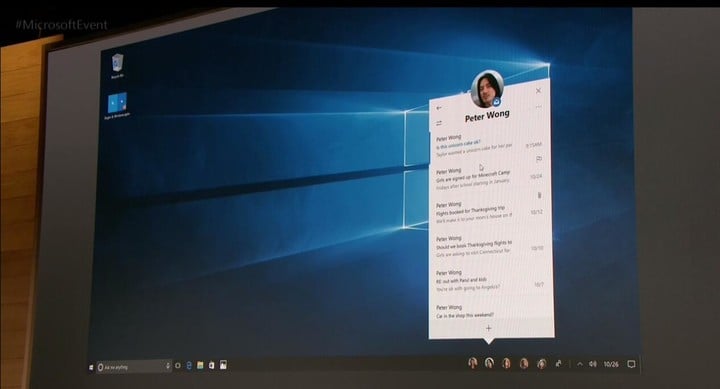Open the 'Car in the shop this weekend?' email
720x389 pixels.
(x=489, y=311)
